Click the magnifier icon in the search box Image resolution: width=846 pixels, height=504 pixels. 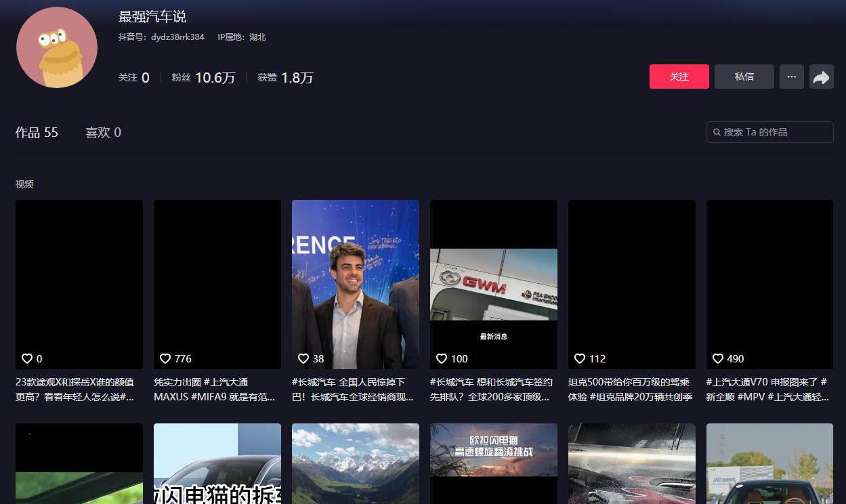point(717,132)
